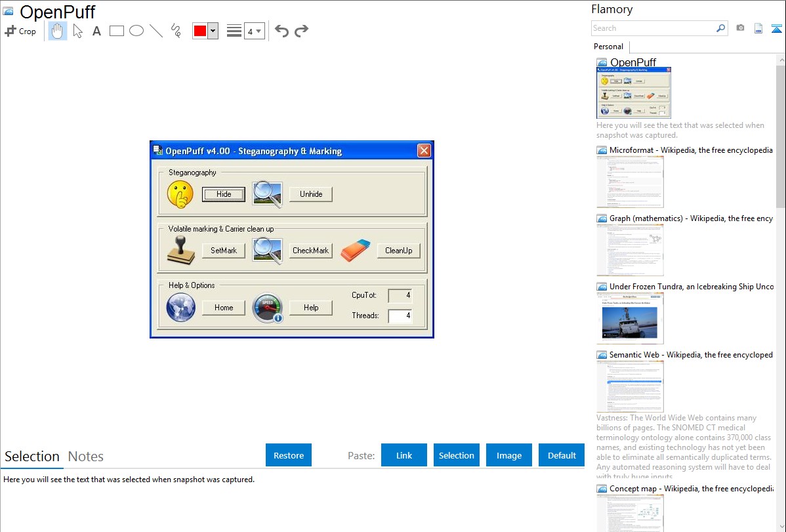Viewport: 786px width, 532px height.
Task: Select the text annotation tool
Action: [96, 31]
